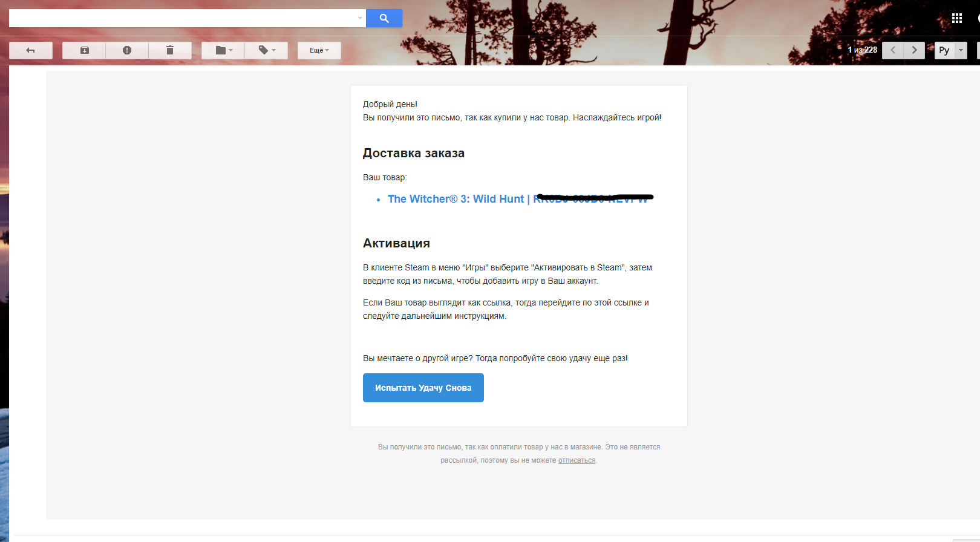Open the Ещё menu

click(319, 50)
